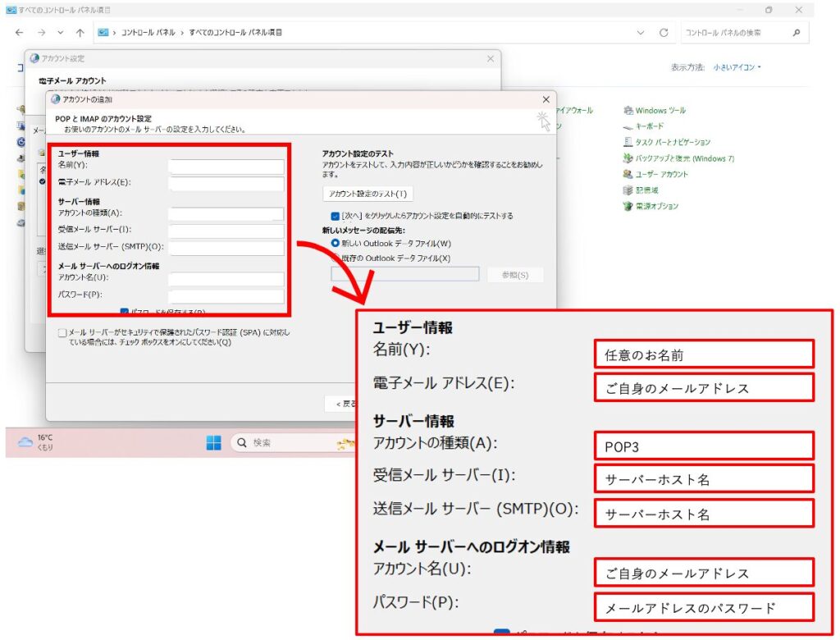Open recent locations chevron next to navigation arrows
The image size is (840, 640).
61,33
